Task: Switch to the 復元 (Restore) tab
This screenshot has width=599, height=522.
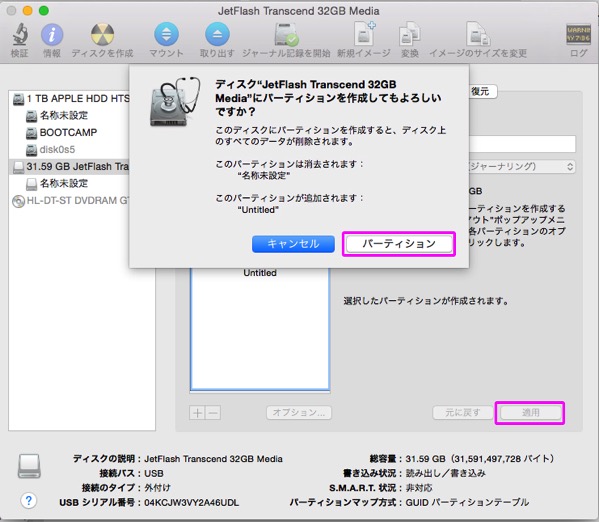Action: [x=482, y=91]
